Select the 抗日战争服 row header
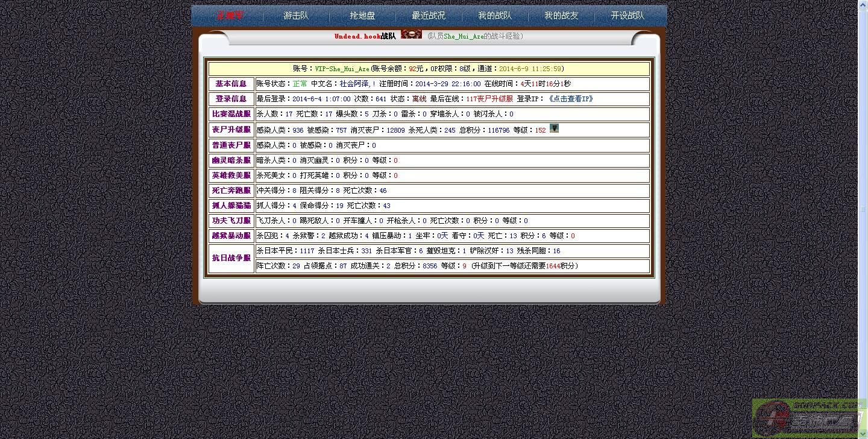Screen dimensions: 868x439 231,258
